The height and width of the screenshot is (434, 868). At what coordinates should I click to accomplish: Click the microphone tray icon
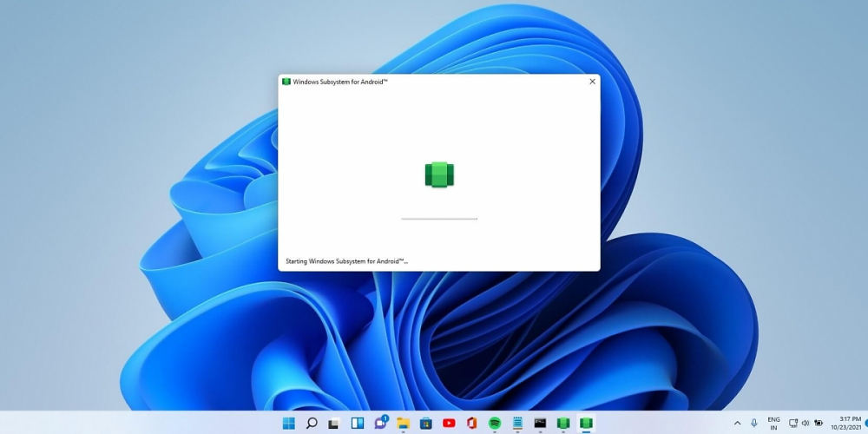(x=754, y=424)
